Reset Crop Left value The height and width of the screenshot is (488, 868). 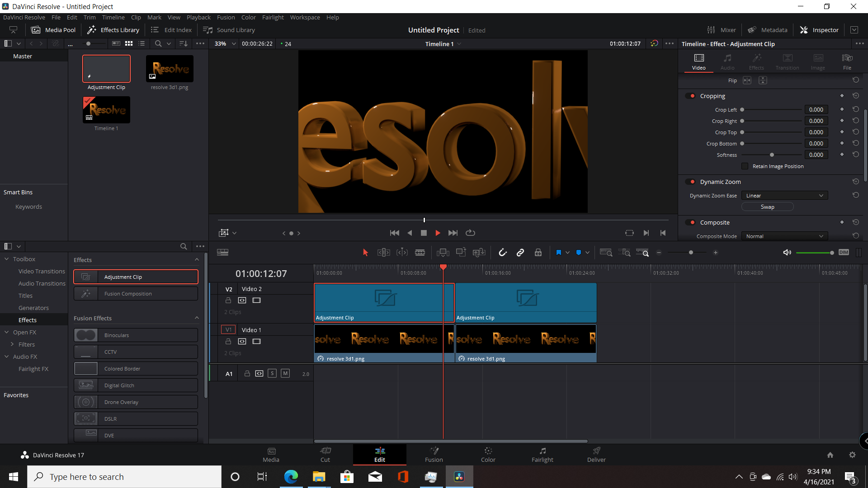(x=856, y=109)
